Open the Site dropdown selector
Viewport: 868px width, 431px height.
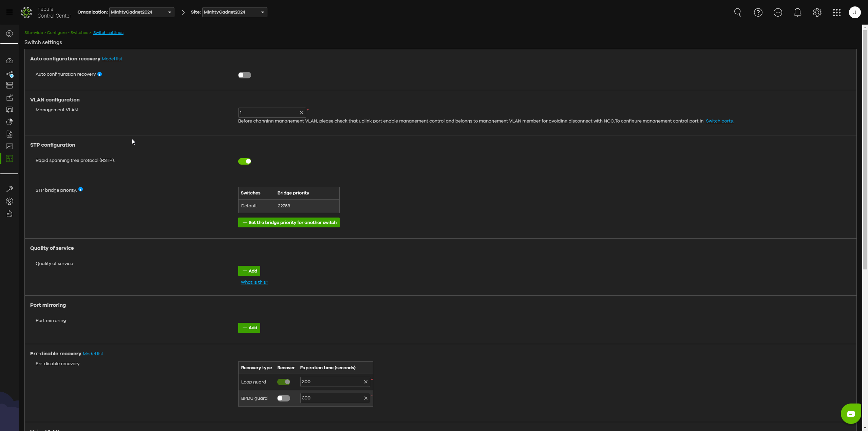(x=234, y=12)
